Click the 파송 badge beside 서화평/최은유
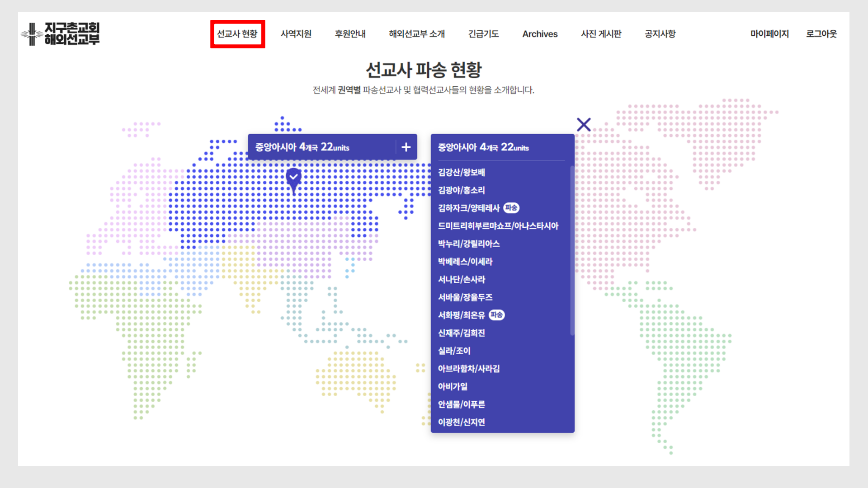The image size is (868, 488). coord(496,315)
